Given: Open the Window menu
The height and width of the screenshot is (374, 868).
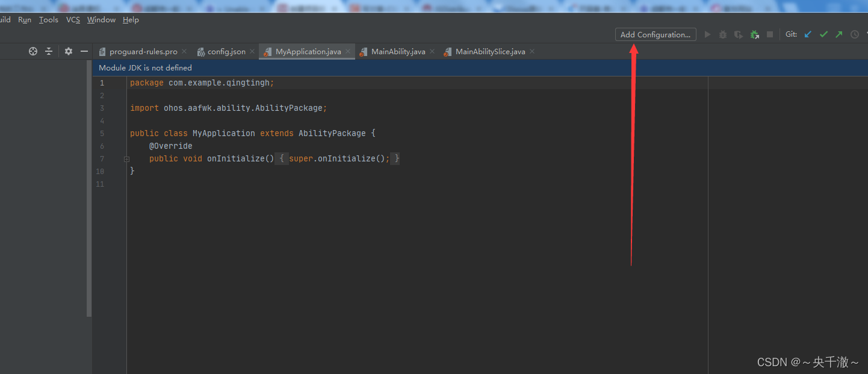Looking at the screenshot, I should point(101,20).
